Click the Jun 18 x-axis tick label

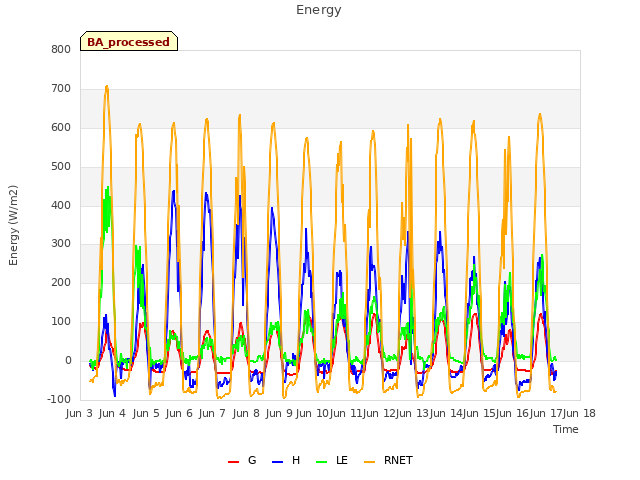point(579,413)
